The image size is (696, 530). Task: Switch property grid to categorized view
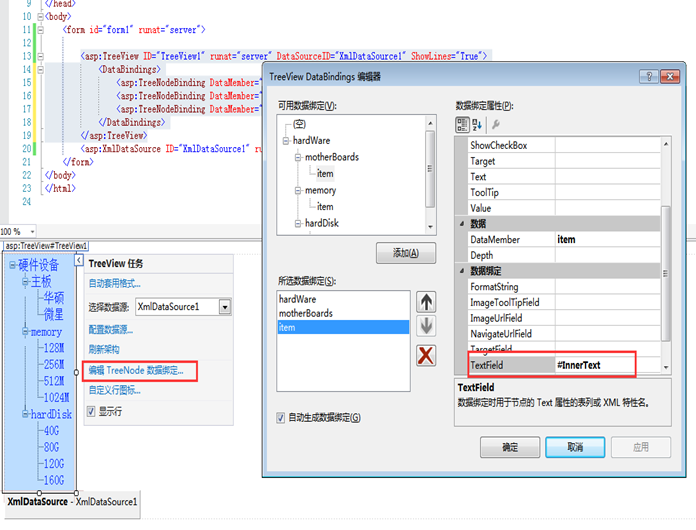click(463, 124)
